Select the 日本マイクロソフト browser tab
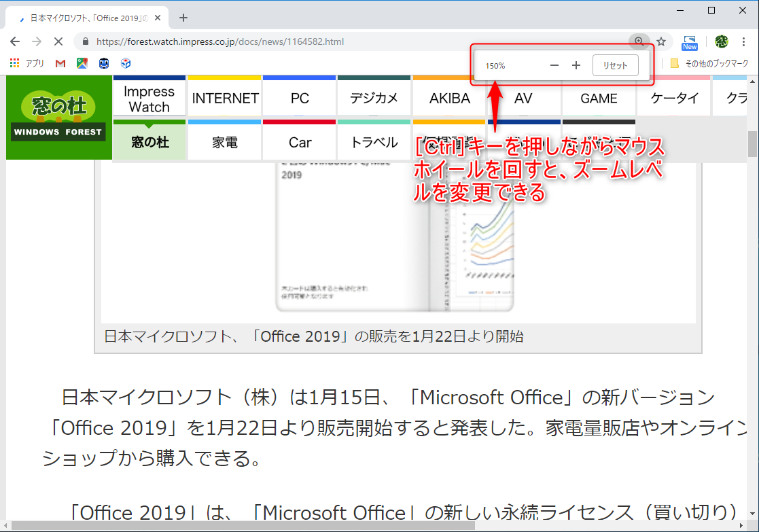 pos(82,18)
